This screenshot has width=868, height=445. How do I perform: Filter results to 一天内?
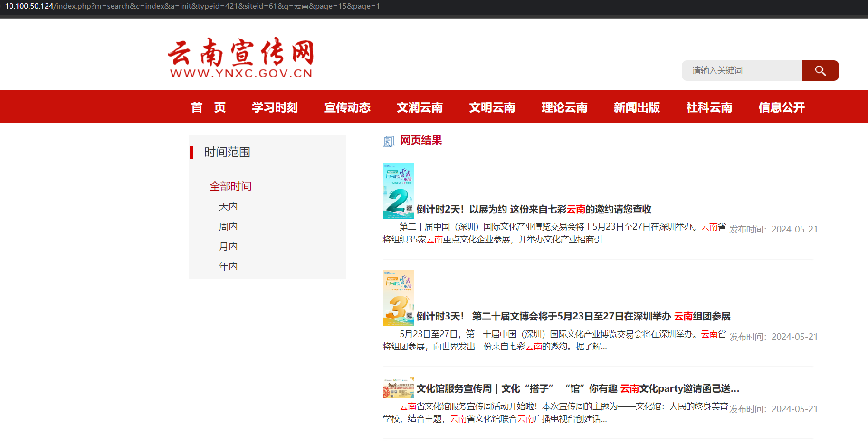[x=223, y=206]
